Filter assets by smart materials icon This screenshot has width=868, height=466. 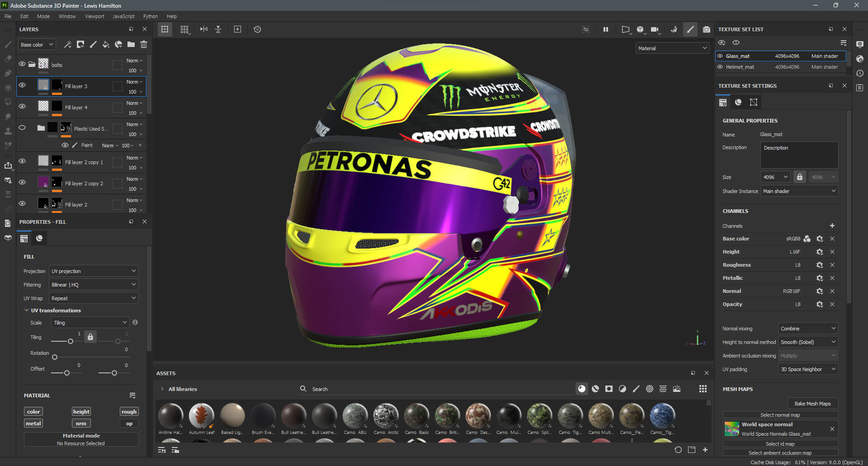coord(595,389)
